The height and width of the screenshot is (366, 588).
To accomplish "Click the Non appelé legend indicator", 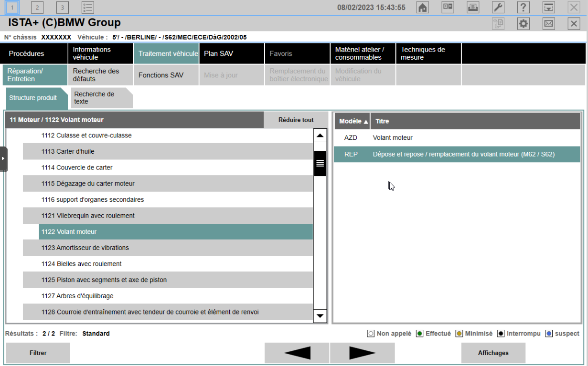I will coord(371,334).
